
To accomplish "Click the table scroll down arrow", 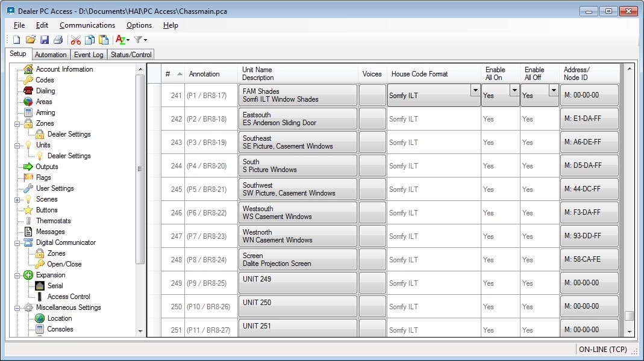I will coord(629,332).
